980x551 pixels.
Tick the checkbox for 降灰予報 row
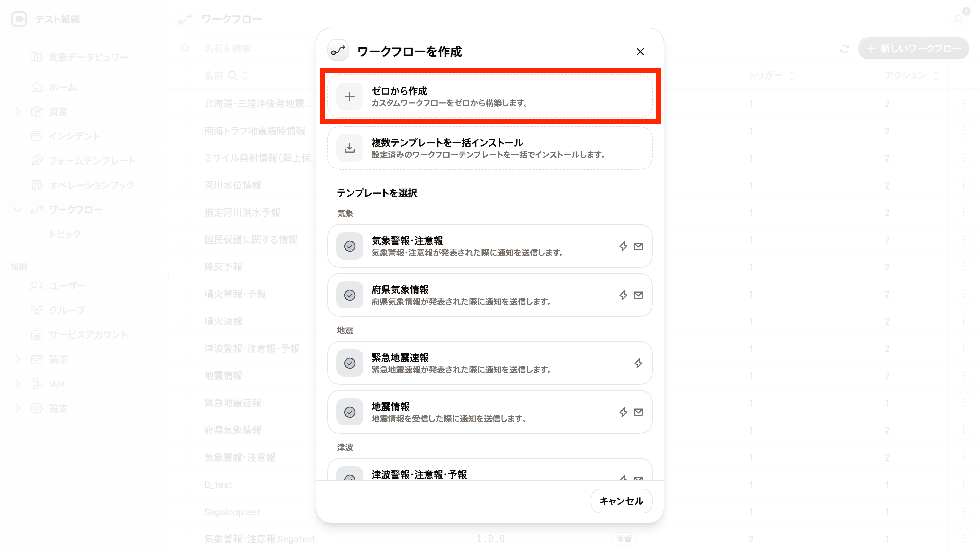[x=185, y=267]
